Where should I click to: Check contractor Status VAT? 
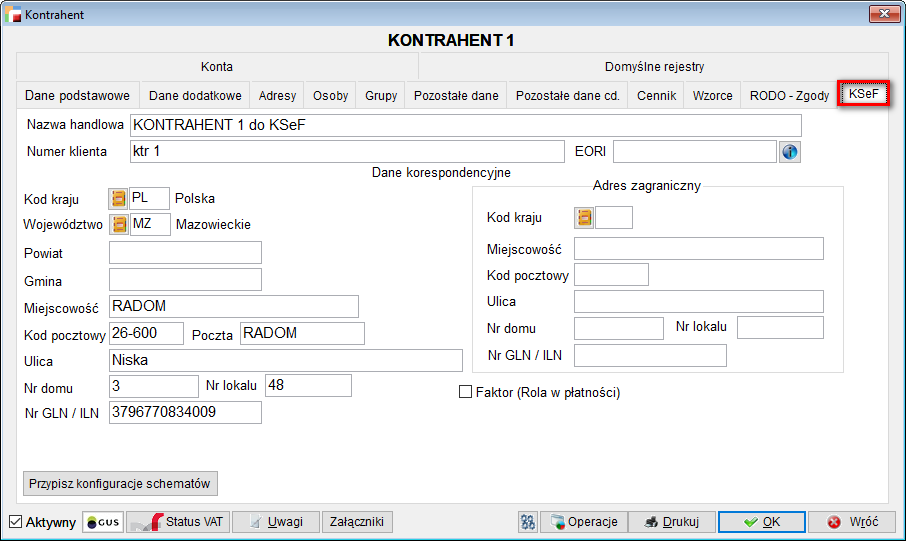177,522
